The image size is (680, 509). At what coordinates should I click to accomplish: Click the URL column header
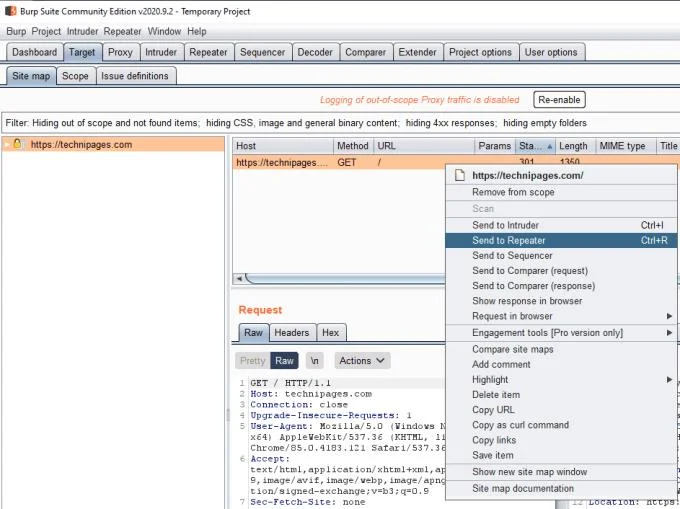(x=424, y=146)
